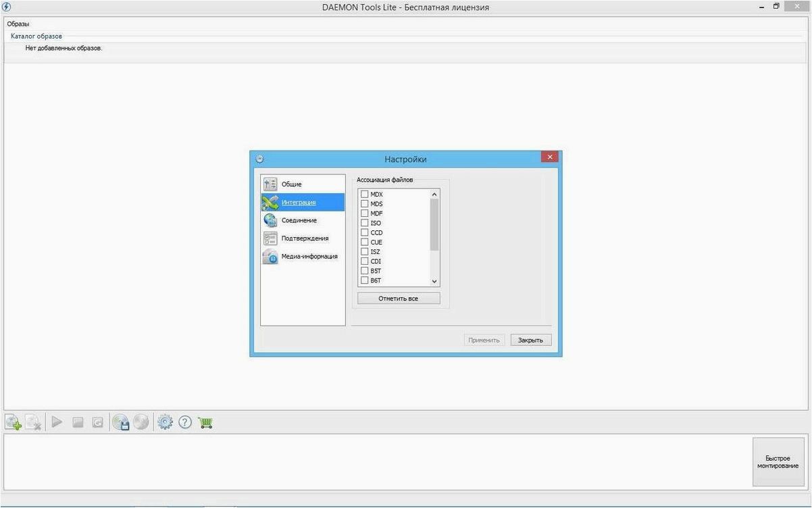Click the 'Нет добавленных образов.' text

point(64,49)
